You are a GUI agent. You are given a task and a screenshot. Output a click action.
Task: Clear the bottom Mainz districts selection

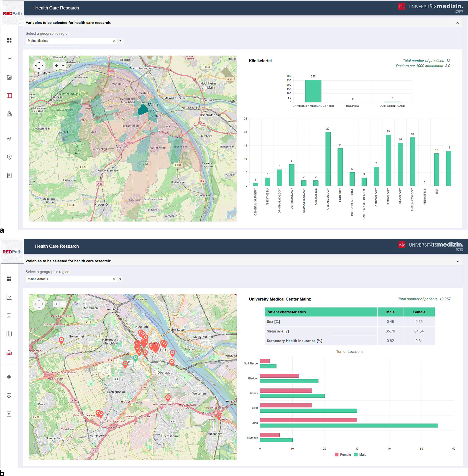click(x=114, y=279)
